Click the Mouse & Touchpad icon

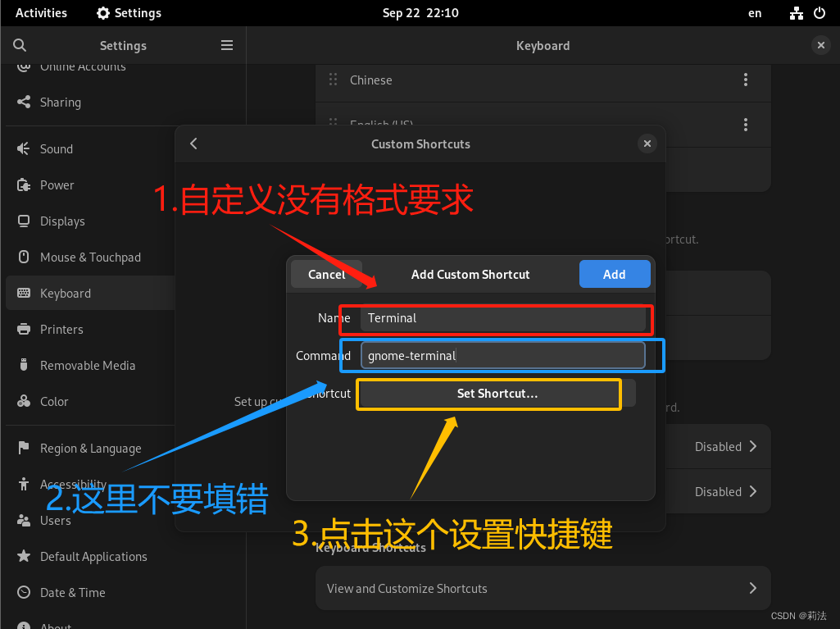(24, 257)
